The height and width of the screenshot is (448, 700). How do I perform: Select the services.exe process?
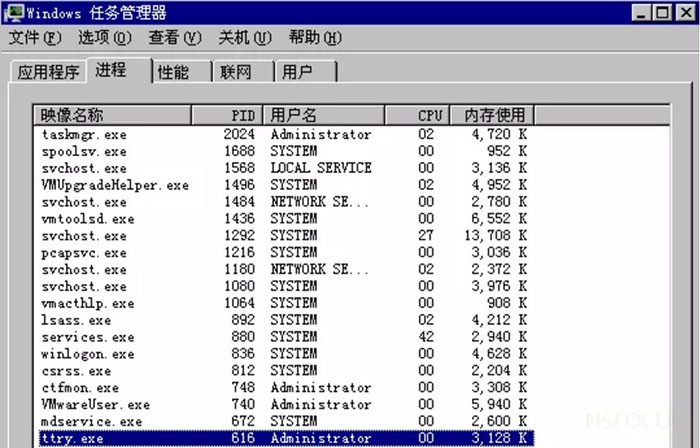coord(284,337)
